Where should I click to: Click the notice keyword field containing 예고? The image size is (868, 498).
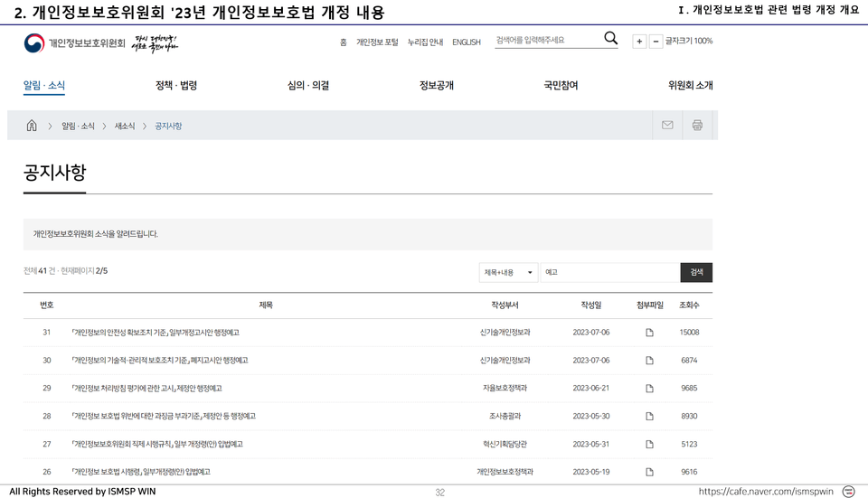pos(610,272)
